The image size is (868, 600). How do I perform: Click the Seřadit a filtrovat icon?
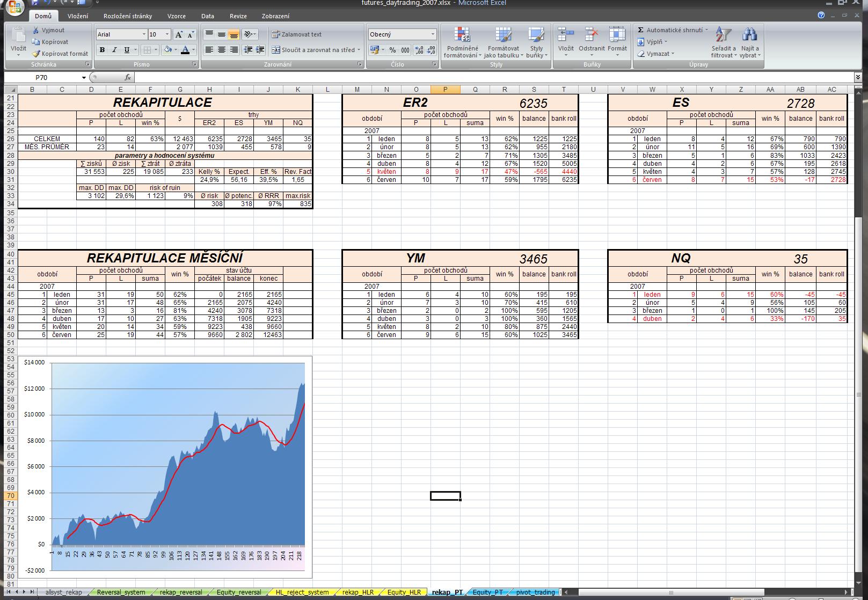(x=723, y=43)
